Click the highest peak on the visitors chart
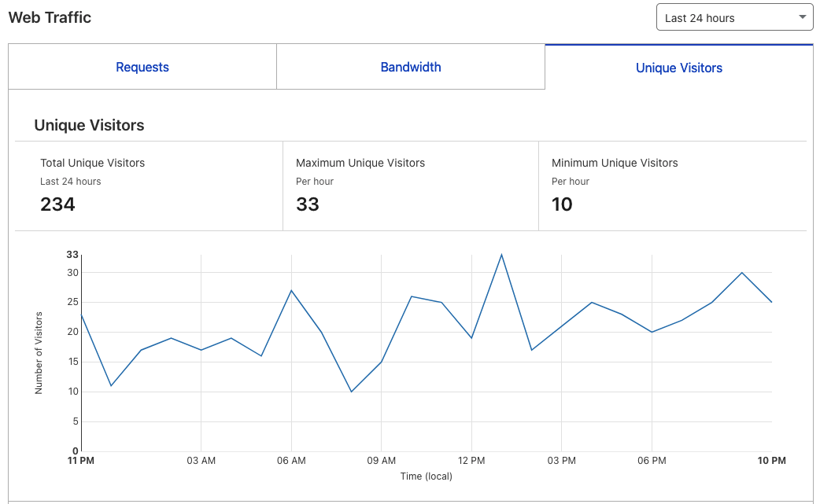The width and height of the screenshot is (820, 504). [501, 255]
